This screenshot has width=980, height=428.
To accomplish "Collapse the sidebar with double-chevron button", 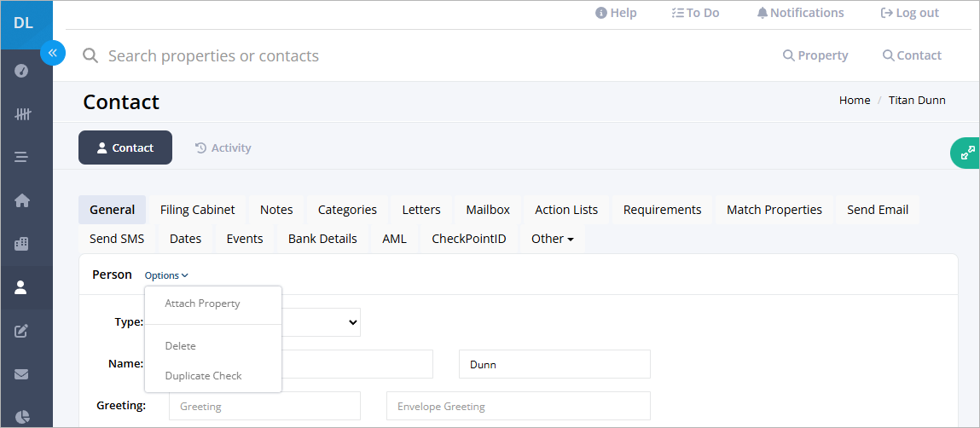I will pyautogui.click(x=53, y=53).
